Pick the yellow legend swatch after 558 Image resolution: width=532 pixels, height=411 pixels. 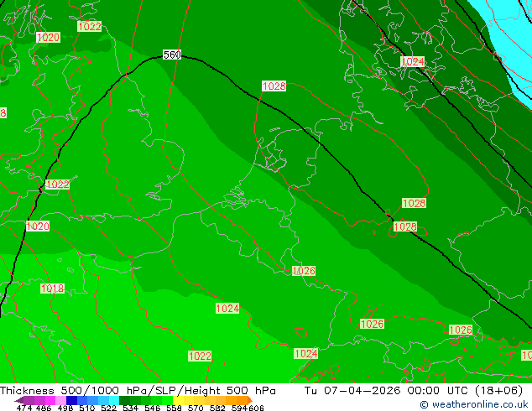[x=178, y=400]
